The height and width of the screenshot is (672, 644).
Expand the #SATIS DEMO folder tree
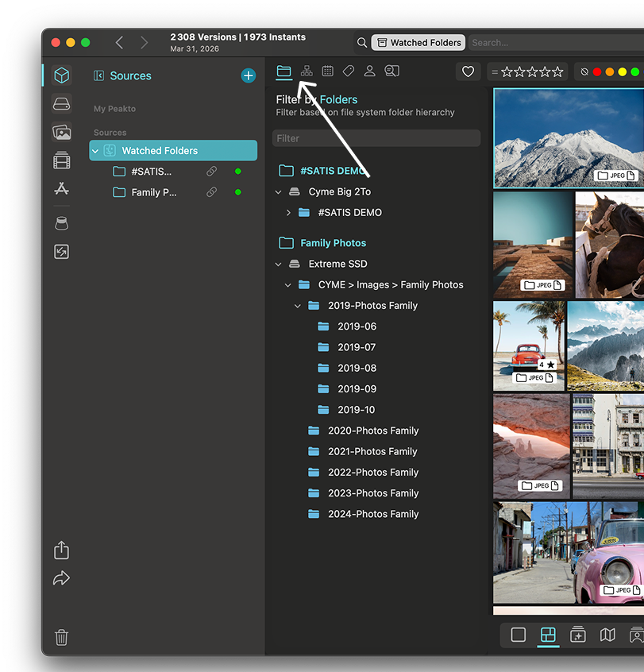(288, 213)
